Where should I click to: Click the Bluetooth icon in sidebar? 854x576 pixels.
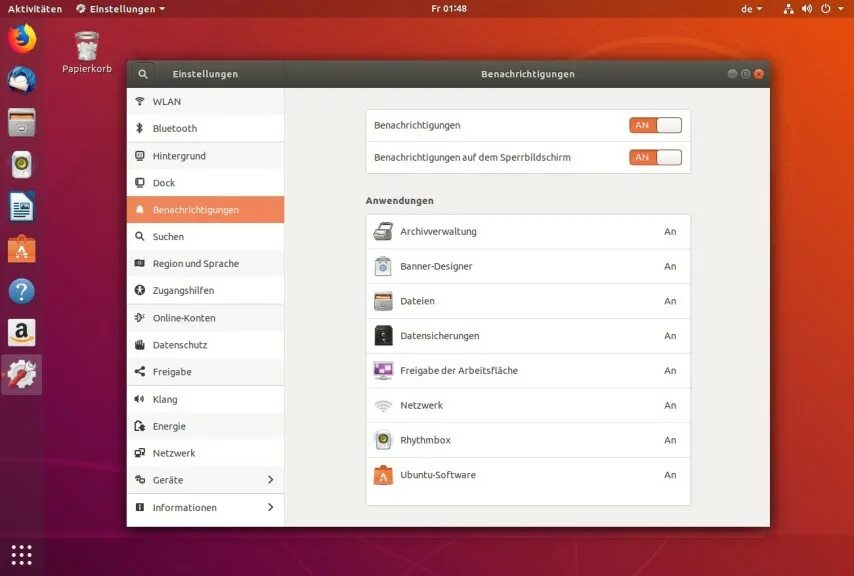click(139, 128)
